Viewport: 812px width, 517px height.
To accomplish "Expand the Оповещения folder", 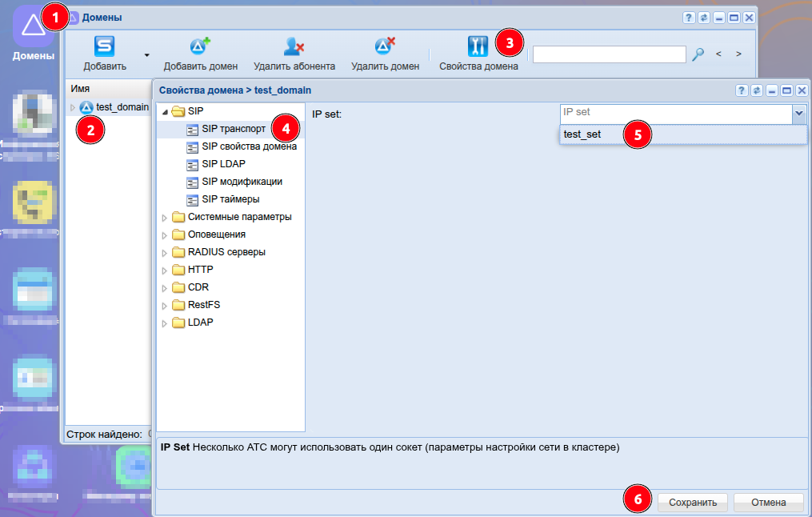I will click(165, 235).
